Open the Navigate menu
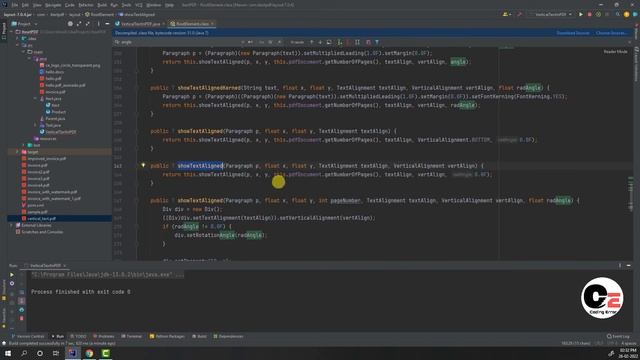640x360 pixels. (53, 5)
